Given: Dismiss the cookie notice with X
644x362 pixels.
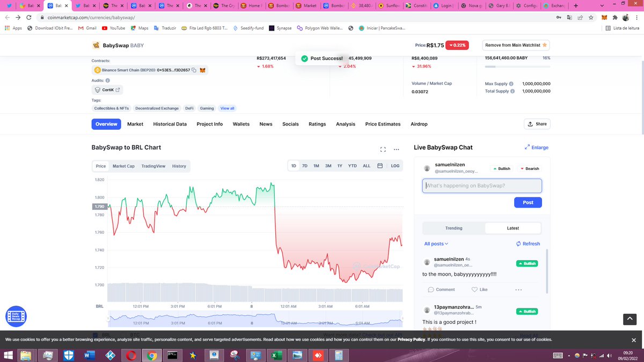Looking at the screenshot, I should (634, 340).
